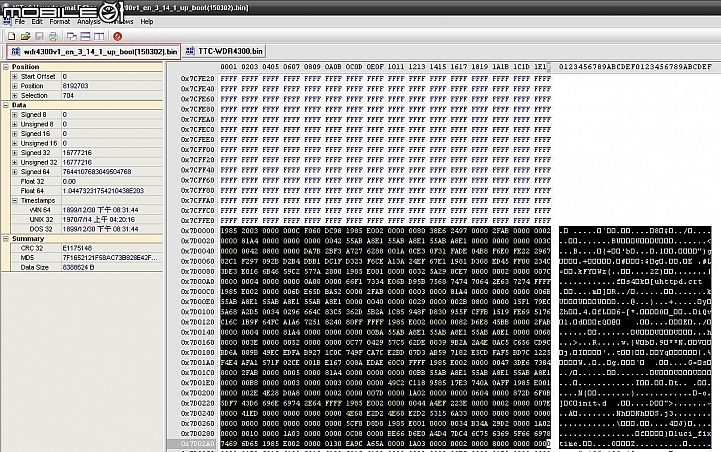Click the floppy disk save icon
The image size is (721, 452).
(x=39, y=36)
